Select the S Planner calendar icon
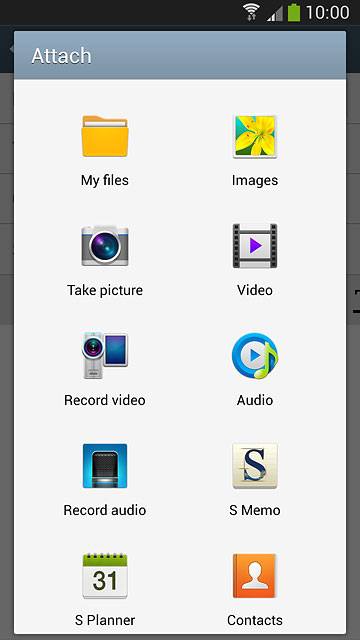The height and width of the screenshot is (640, 360). (105, 576)
